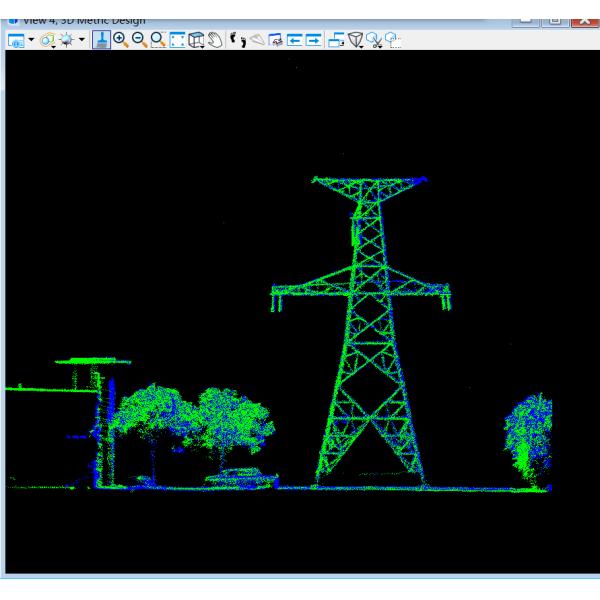This screenshot has height=600, width=600.
Task: Choose the Pan View hand tool
Action: [213, 38]
